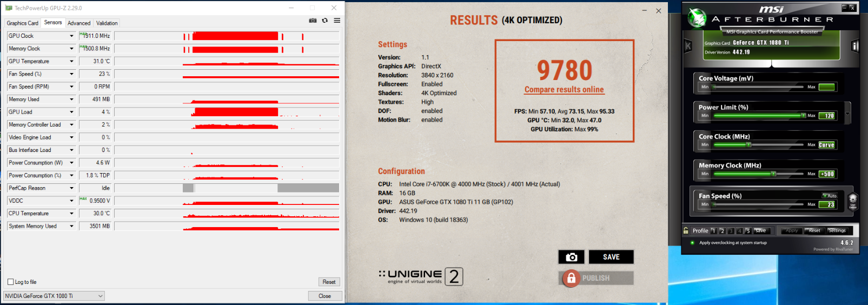Open the Fan Speed (RPM) sensor dropdown
Screen dimensions: 868x305
pos(71,87)
